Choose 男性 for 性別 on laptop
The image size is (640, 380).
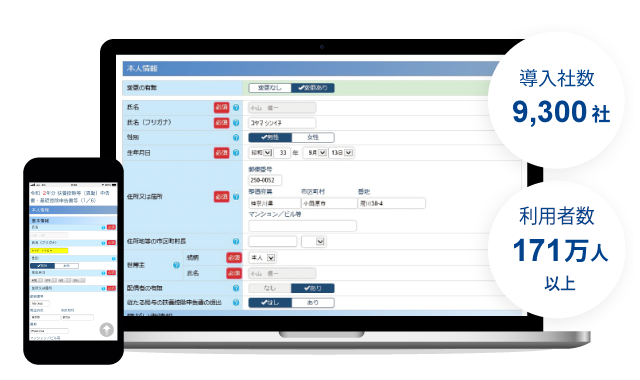270,138
